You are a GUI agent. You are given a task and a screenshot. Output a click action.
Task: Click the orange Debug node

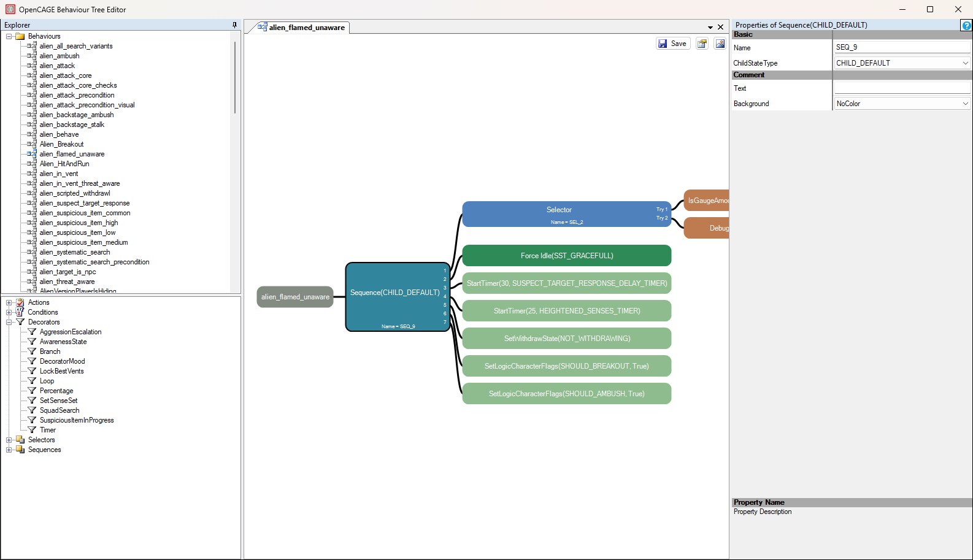tap(707, 228)
